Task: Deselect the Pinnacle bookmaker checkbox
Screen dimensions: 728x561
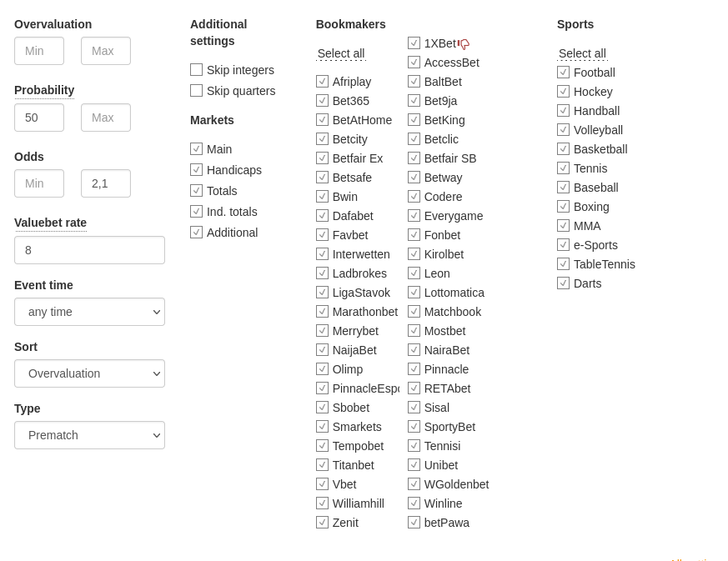Action: [x=414, y=369]
